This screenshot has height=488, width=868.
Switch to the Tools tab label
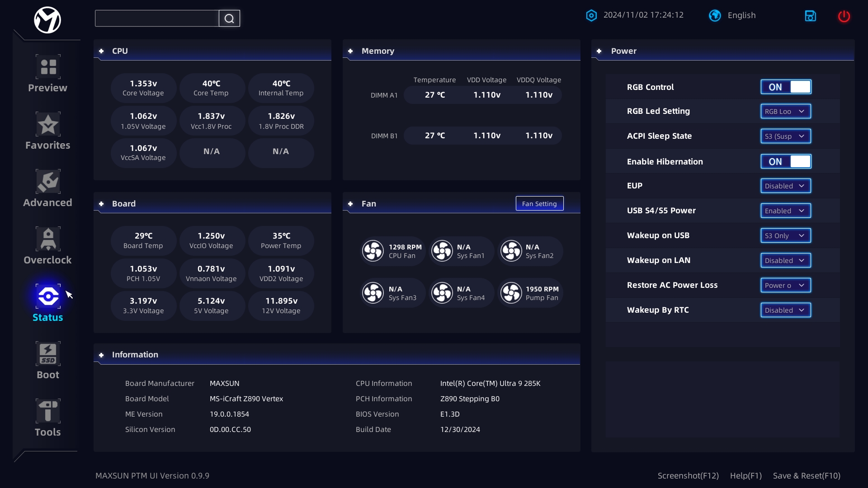(x=47, y=432)
